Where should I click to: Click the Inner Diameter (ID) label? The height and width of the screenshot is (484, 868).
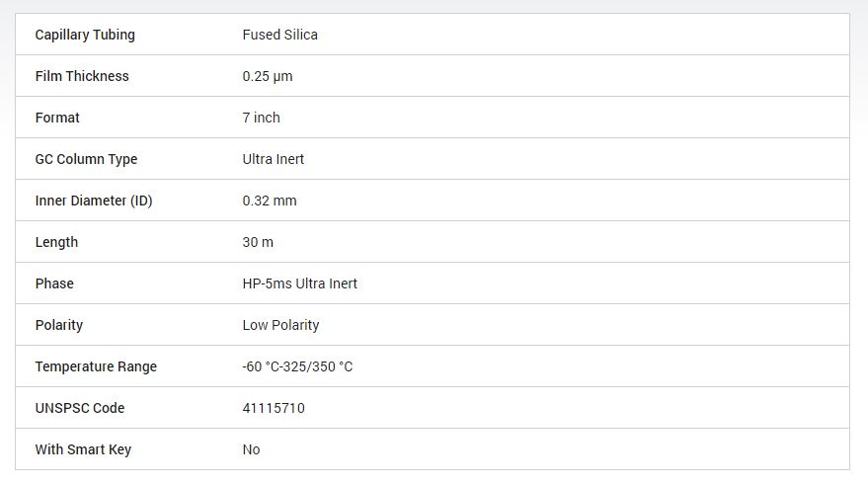pyautogui.click(x=94, y=201)
